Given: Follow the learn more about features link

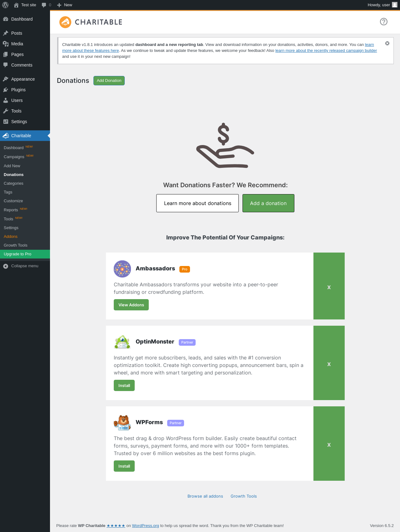Looking at the screenshot, I should click(91, 51).
